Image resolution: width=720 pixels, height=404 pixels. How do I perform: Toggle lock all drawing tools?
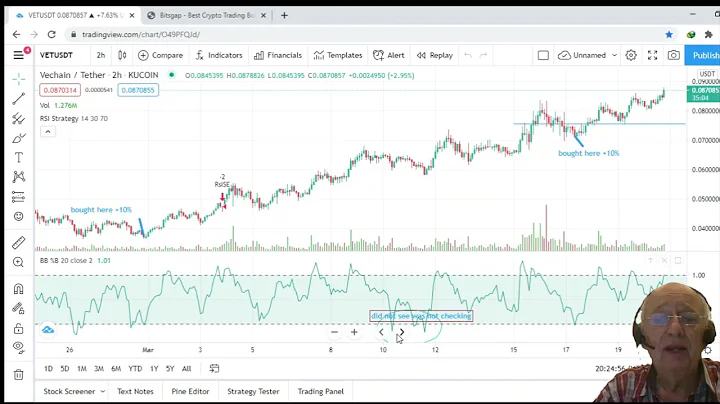[18, 328]
